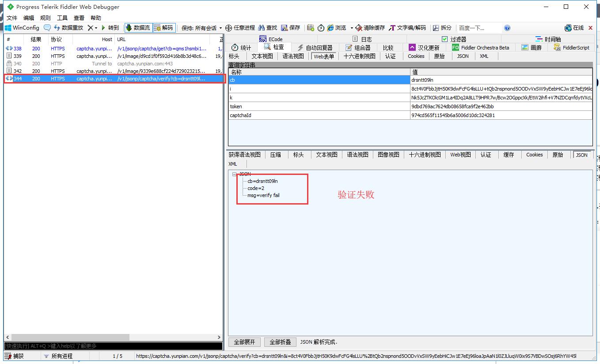Open the 文件 menu
600x364 pixels.
coord(12,18)
